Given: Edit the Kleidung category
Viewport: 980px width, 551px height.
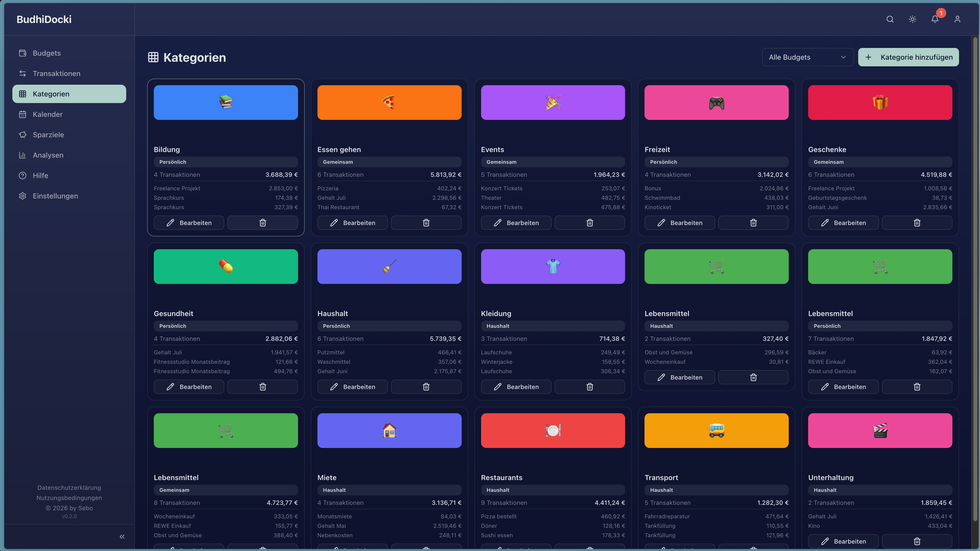Looking at the screenshot, I should coord(516,387).
